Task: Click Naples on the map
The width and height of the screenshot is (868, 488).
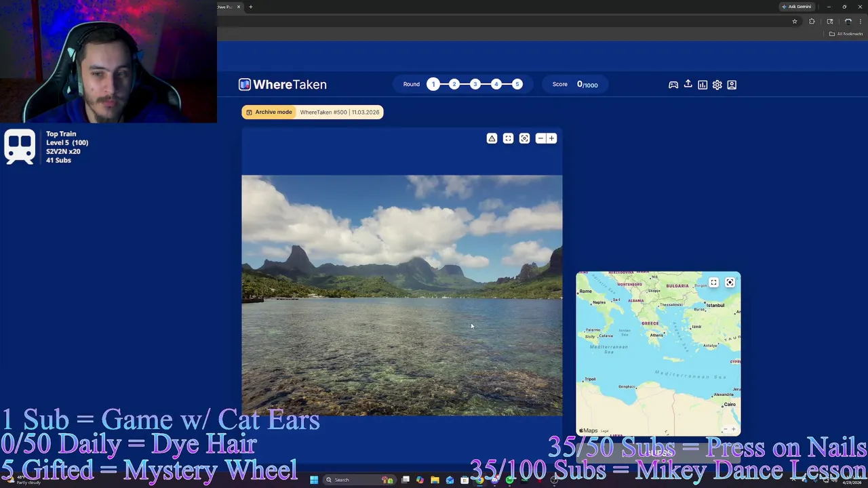Action: (x=599, y=302)
